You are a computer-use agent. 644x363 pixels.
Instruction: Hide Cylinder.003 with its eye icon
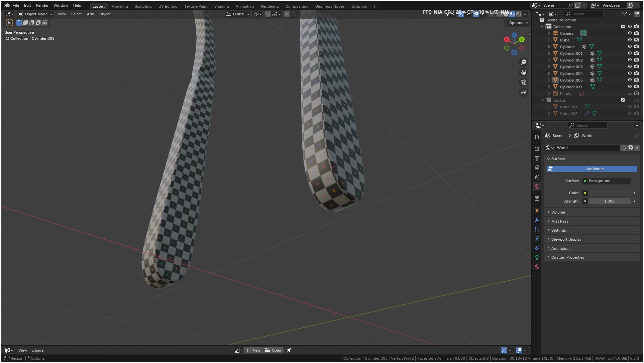point(630,67)
